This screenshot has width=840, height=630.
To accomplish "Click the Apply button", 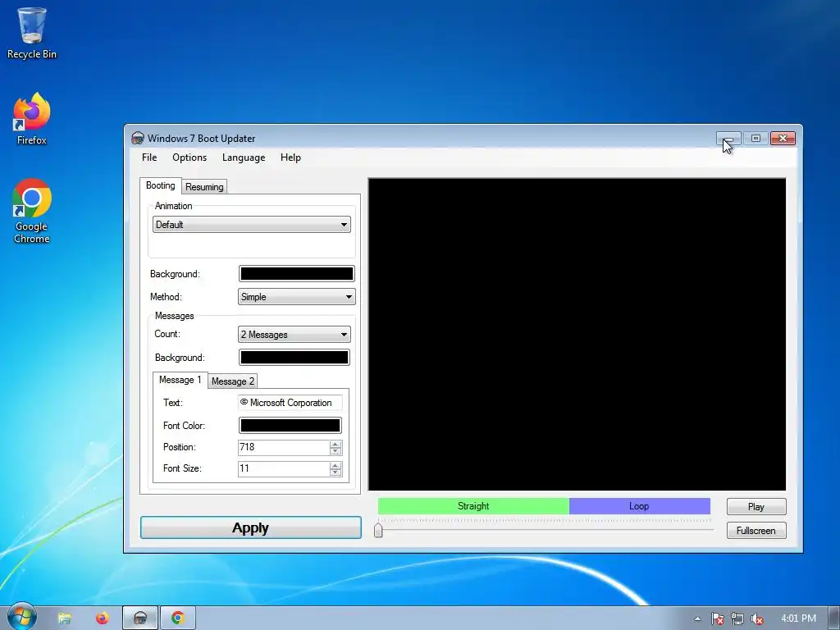I will (x=251, y=527).
